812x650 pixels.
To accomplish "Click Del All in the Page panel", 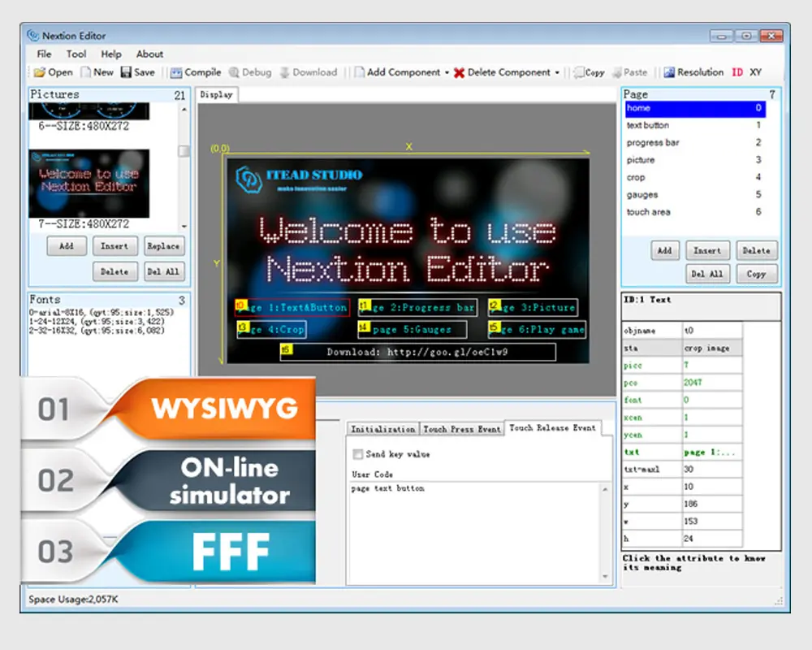I will pyautogui.click(x=707, y=274).
